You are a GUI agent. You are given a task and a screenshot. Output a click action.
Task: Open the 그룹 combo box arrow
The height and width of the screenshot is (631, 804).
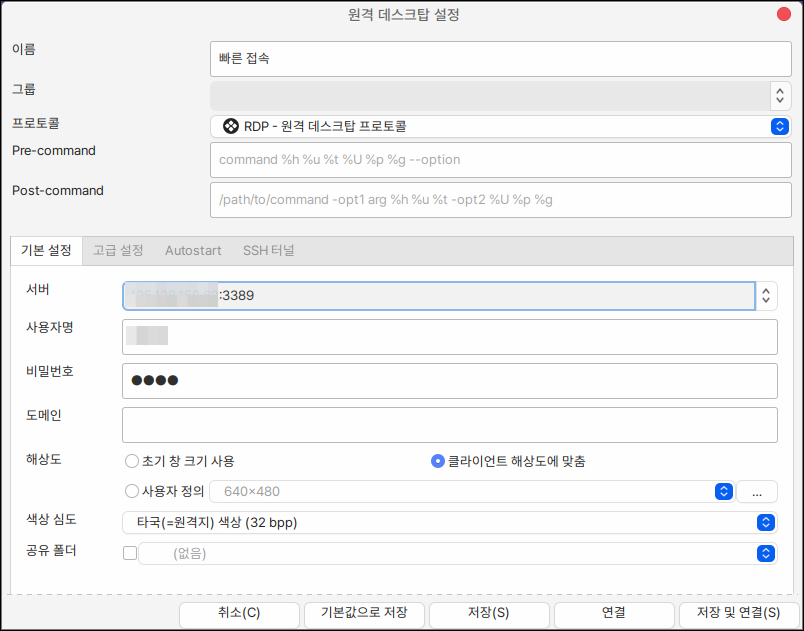tap(780, 96)
